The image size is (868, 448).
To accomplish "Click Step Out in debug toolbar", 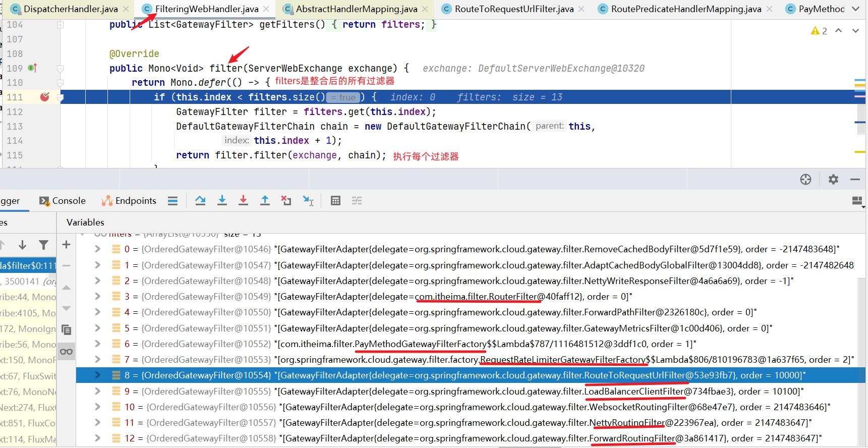I will [x=265, y=201].
